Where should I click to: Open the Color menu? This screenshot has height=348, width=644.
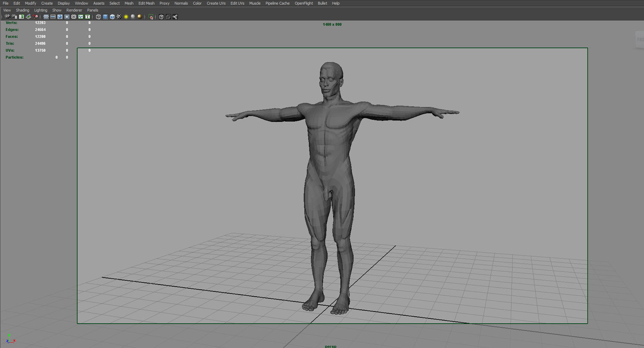tap(197, 3)
